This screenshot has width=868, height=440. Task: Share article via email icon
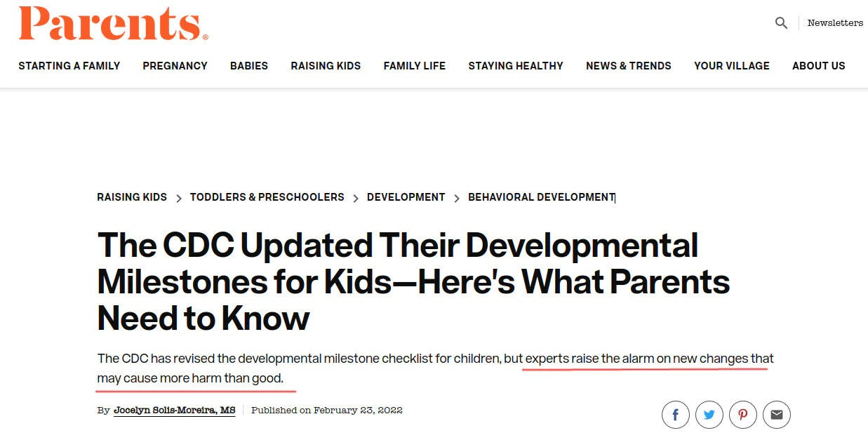pos(776,415)
